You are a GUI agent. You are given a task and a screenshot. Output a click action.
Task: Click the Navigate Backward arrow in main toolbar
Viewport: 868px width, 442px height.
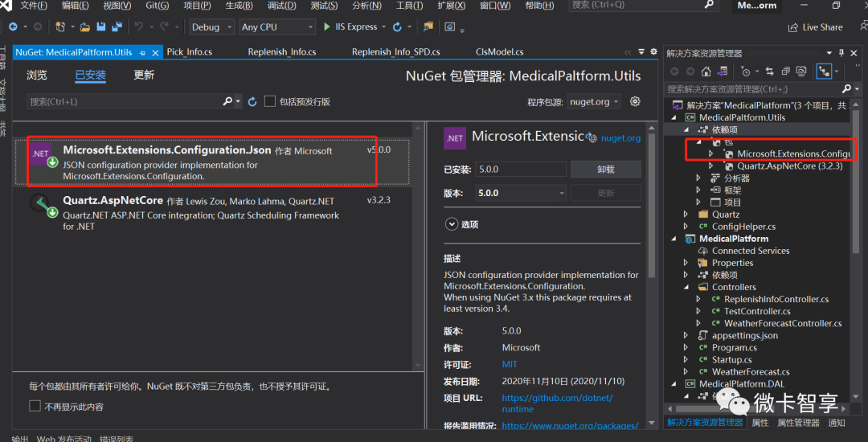tap(12, 27)
